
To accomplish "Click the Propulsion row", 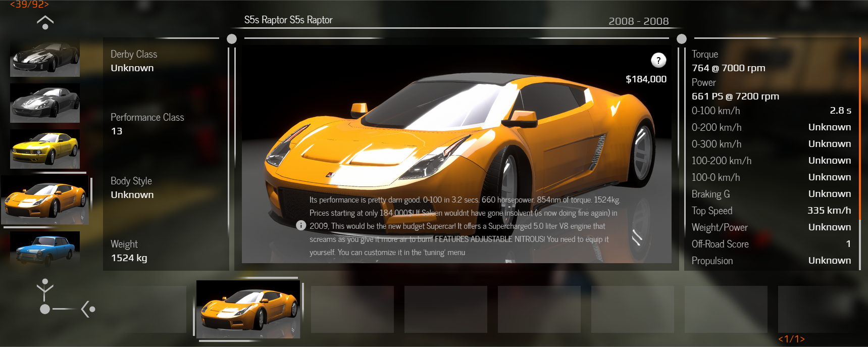I will click(771, 260).
